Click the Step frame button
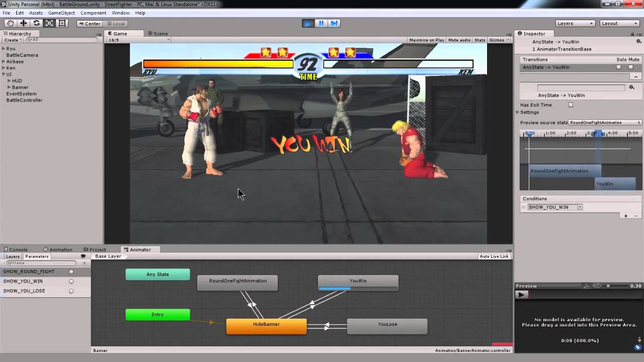 (x=334, y=23)
